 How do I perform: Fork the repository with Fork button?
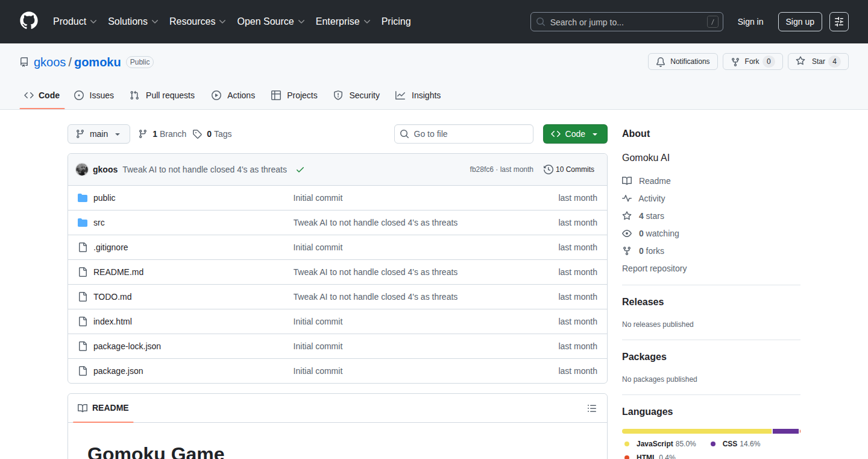752,62
